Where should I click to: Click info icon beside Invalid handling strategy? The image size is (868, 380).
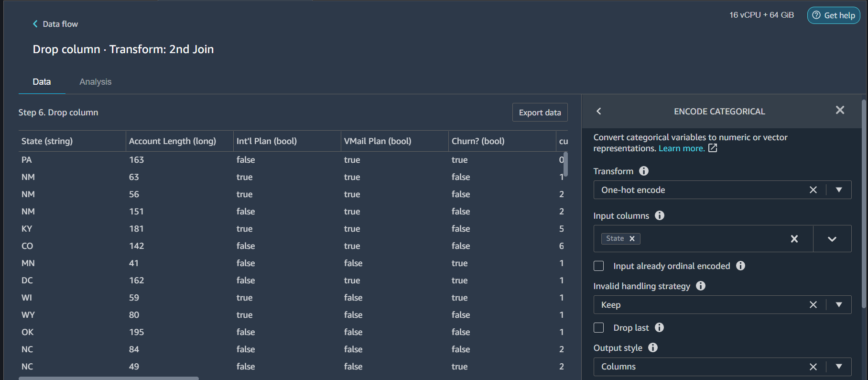pos(701,286)
